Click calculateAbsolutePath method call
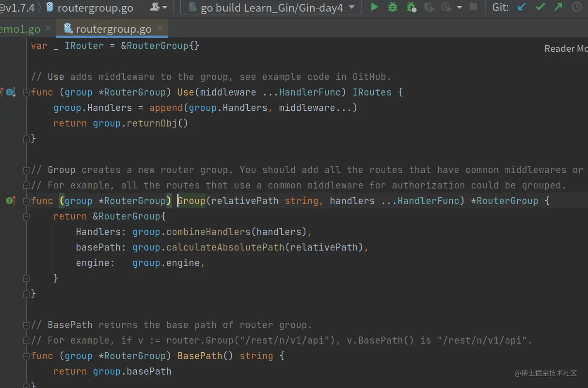Viewport: 588px width, 388px height. pyautogui.click(x=225, y=247)
